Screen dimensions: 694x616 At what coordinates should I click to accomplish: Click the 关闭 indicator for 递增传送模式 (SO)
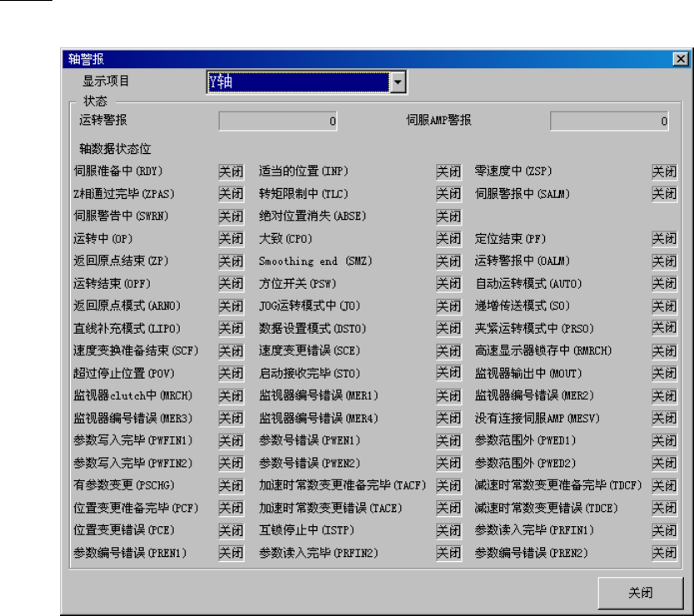[x=664, y=306]
